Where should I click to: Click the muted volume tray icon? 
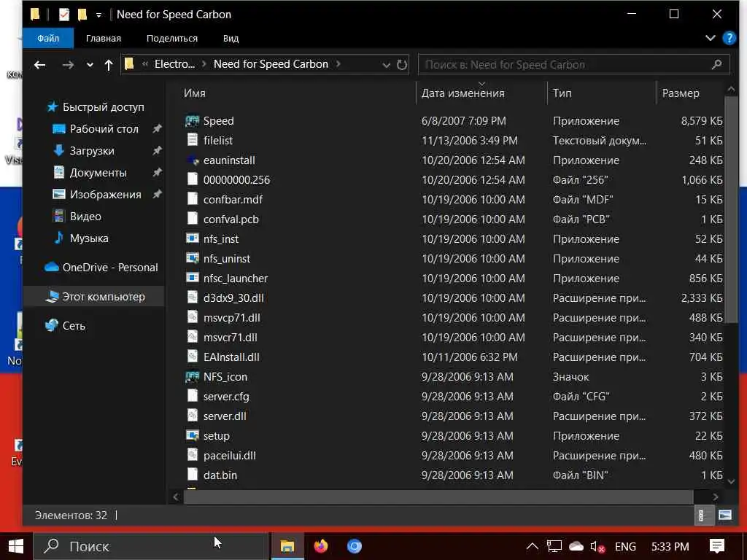click(597, 546)
